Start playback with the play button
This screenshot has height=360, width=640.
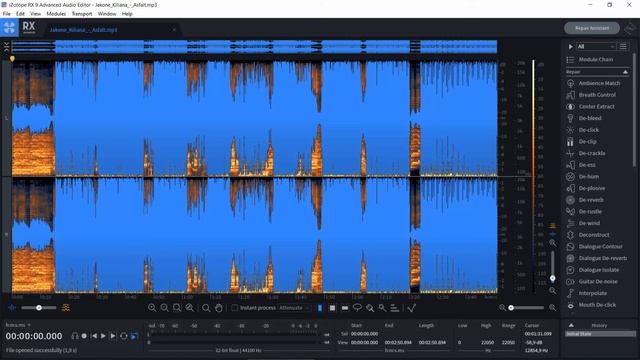tap(103, 336)
